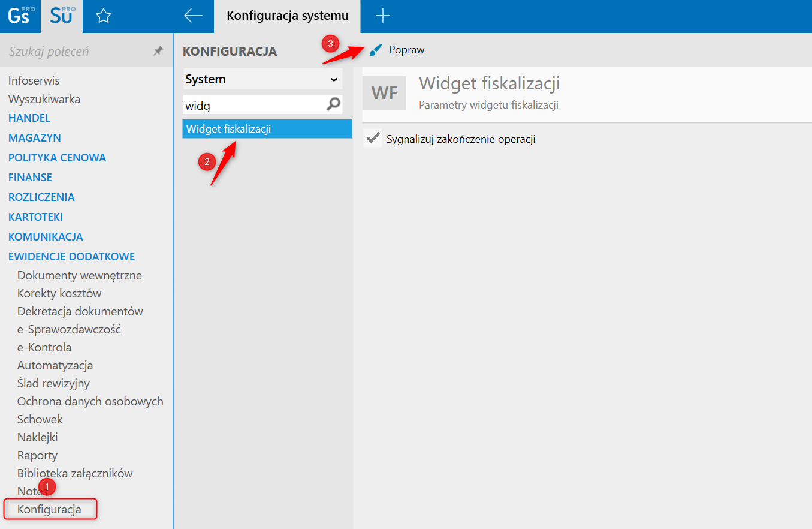Image resolution: width=812 pixels, height=529 pixels.
Task: Open Biblioteka załączników
Action: pos(75,474)
